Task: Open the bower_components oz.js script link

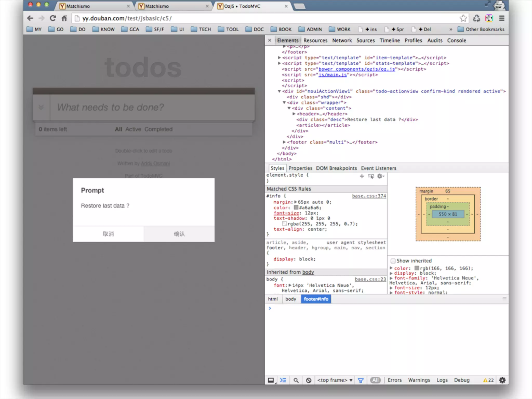Action: (357, 69)
